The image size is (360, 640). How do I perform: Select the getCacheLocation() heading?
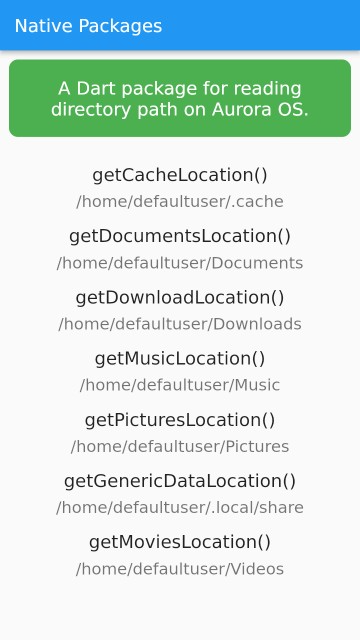[180, 175]
